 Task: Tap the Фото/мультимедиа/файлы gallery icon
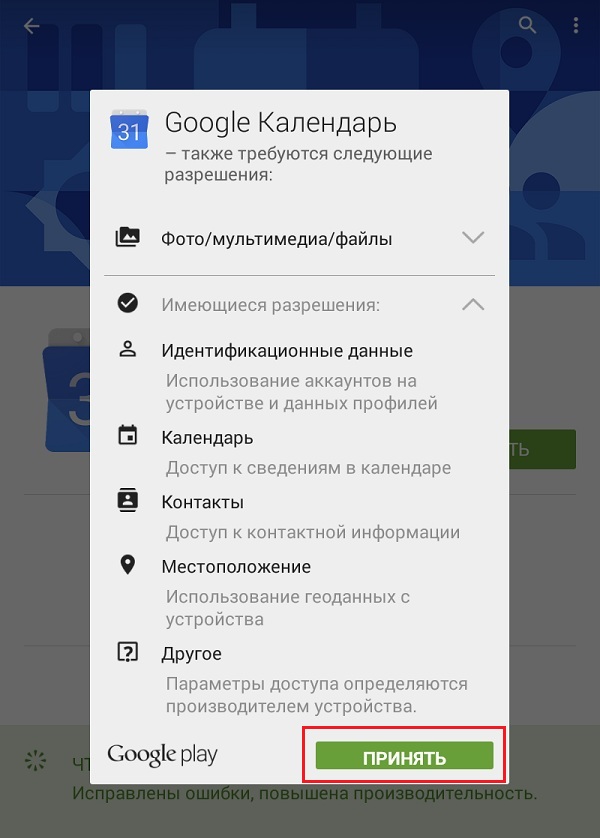[x=128, y=237]
